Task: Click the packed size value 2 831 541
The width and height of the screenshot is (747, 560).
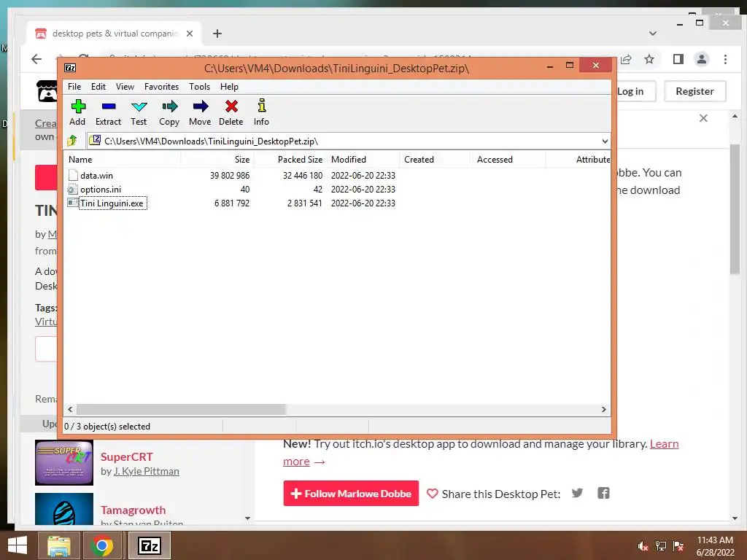Action: [304, 203]
